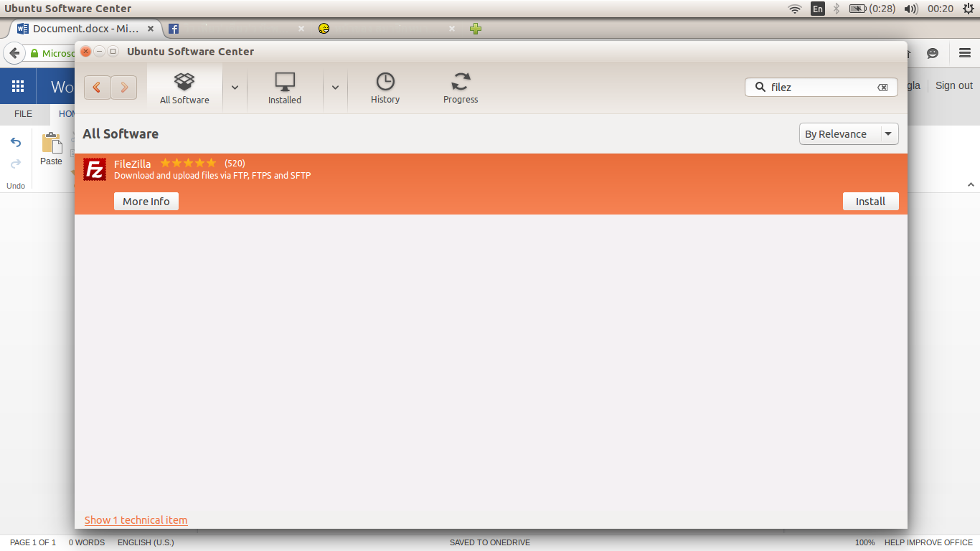Open a new browser tab
980x551 pixels.
[x=476, y=29]
